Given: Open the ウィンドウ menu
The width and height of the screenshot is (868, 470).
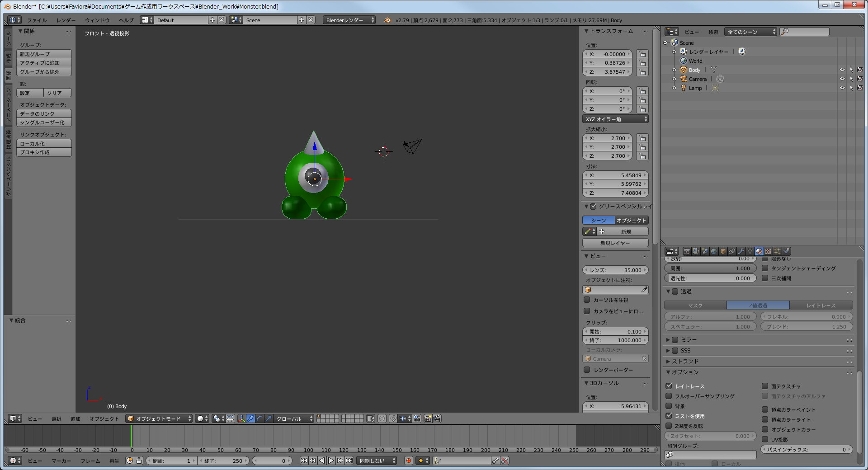Looking at the screenshot, I should click(97, 20).
